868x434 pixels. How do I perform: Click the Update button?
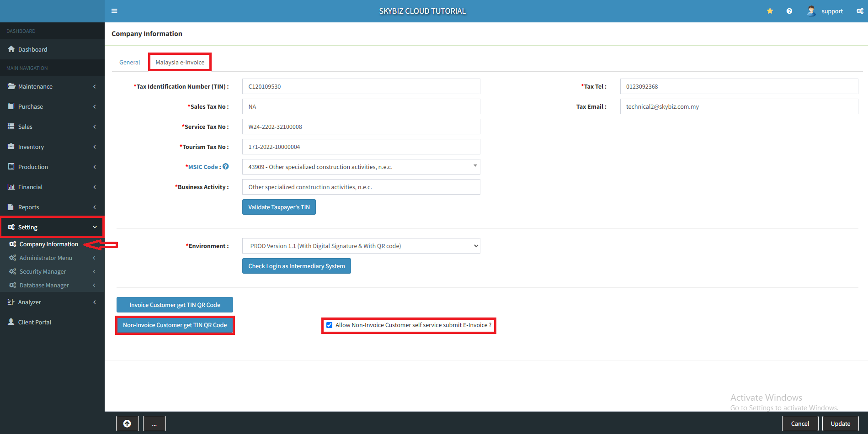coord(840,423)
